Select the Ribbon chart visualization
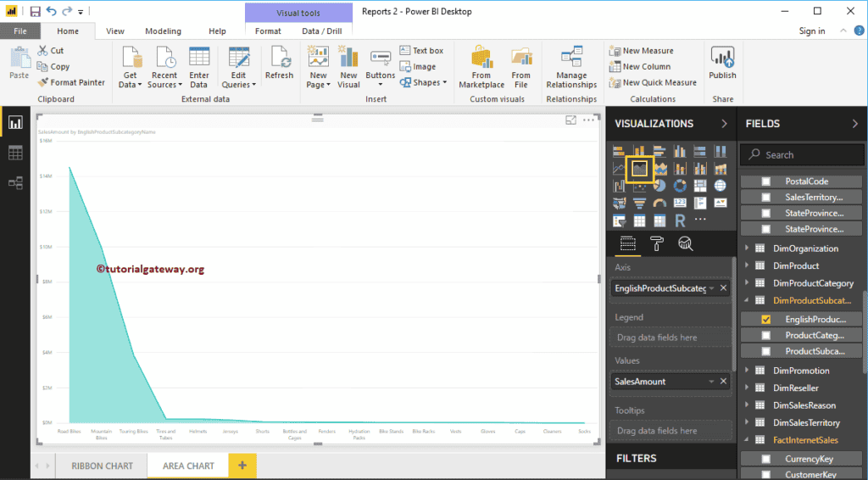This screenshot has width=868, height=480. [721, 169]
